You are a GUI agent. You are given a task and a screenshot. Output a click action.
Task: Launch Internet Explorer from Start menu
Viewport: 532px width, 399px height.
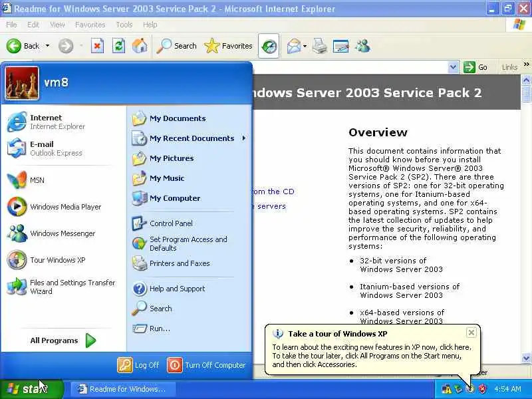(63, 122)
